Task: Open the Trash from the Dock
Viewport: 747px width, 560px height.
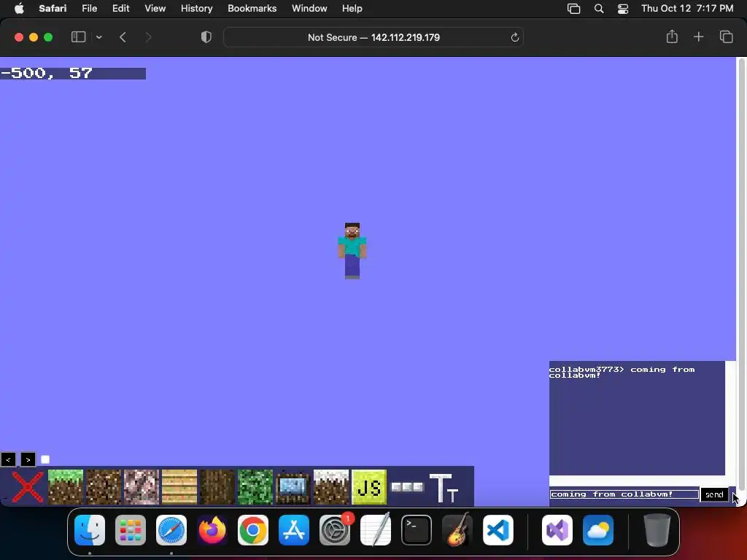Action: click(657, 530)
